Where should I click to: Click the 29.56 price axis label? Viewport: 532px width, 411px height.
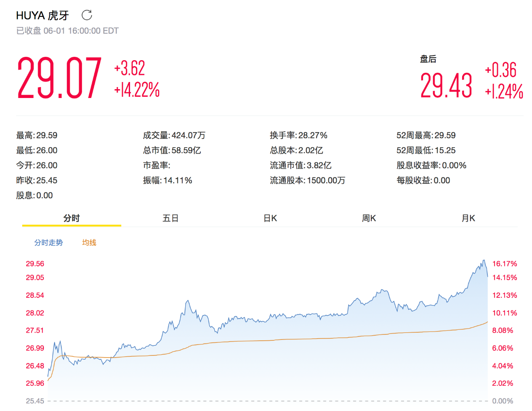coord(35,264)
